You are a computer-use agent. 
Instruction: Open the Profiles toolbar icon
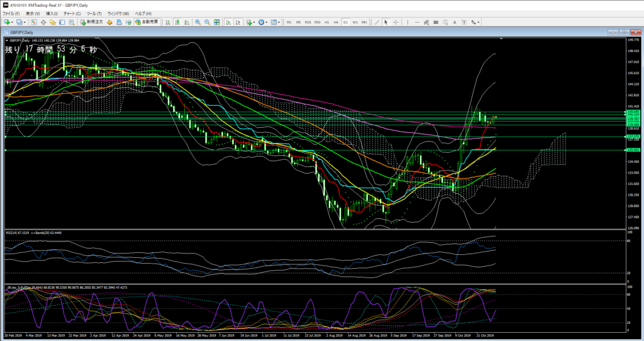tap(19, 22)
